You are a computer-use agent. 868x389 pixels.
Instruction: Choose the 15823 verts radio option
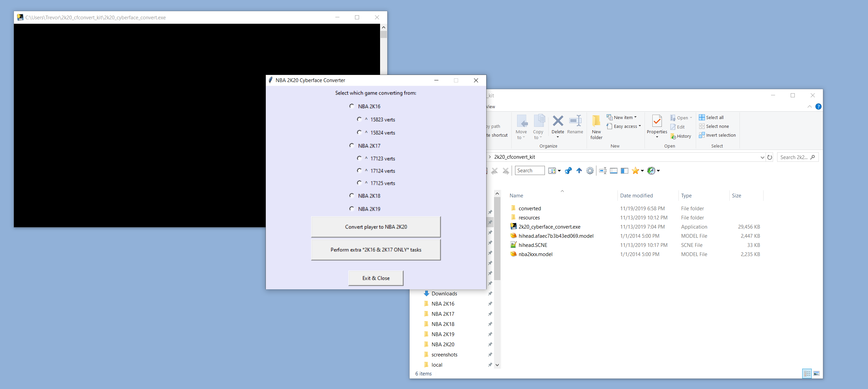click(x=359, y=119)
